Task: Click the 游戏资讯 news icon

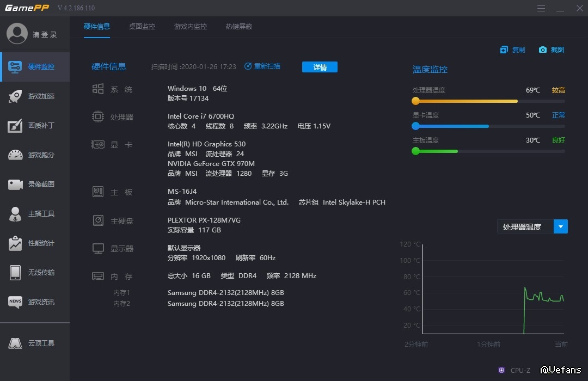Action: 15,302
